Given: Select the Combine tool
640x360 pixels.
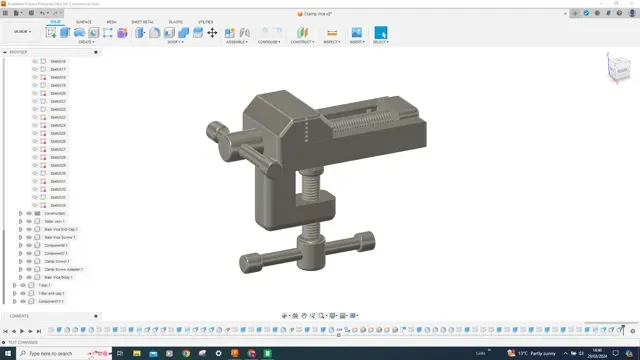Looking at the screenshot, I should 183,33.
